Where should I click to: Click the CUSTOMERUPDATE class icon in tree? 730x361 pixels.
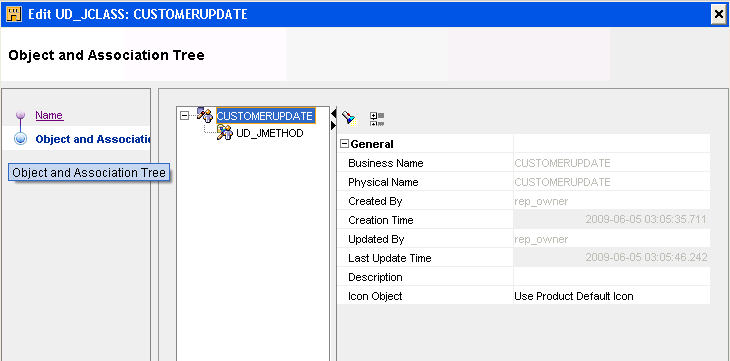[x=205, y=115]
